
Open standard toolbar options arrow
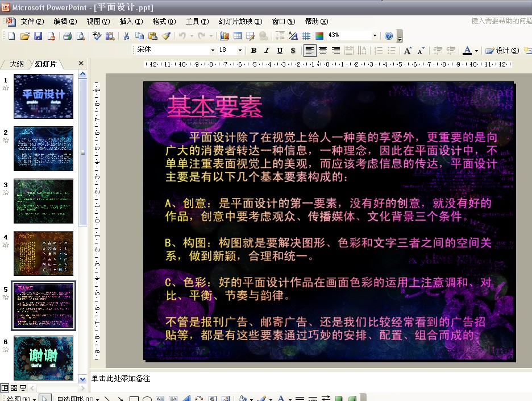pyautogui.click(x=400, y=36)
